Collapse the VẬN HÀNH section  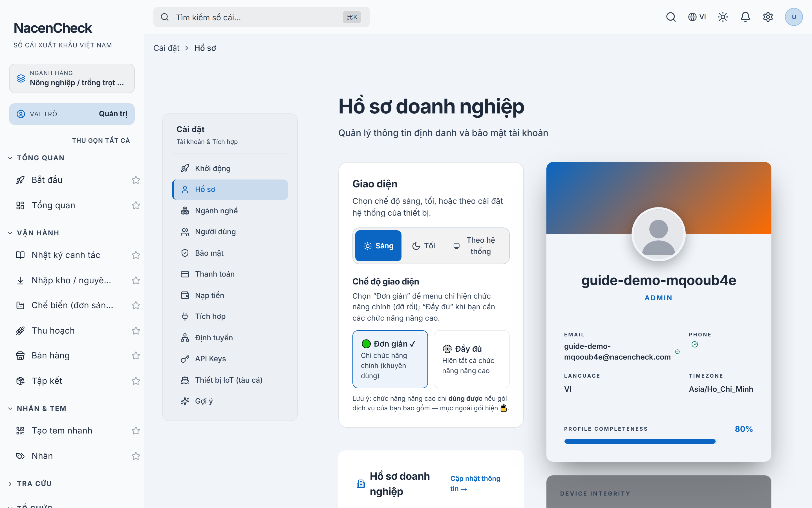[x=34, y=233]
